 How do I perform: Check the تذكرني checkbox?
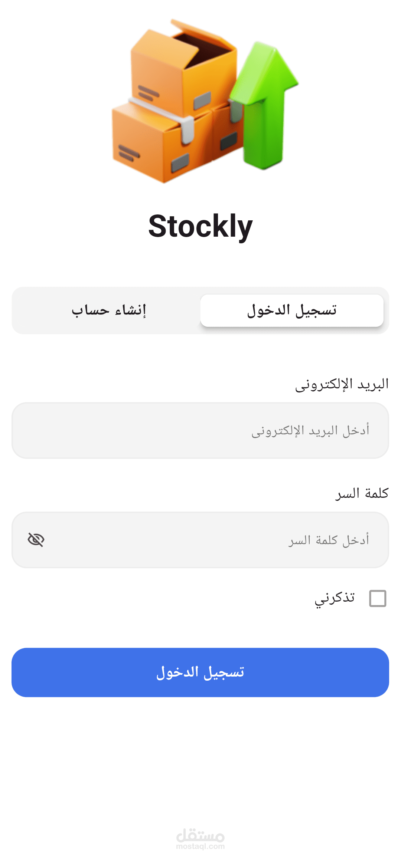[x=378, y=598]
